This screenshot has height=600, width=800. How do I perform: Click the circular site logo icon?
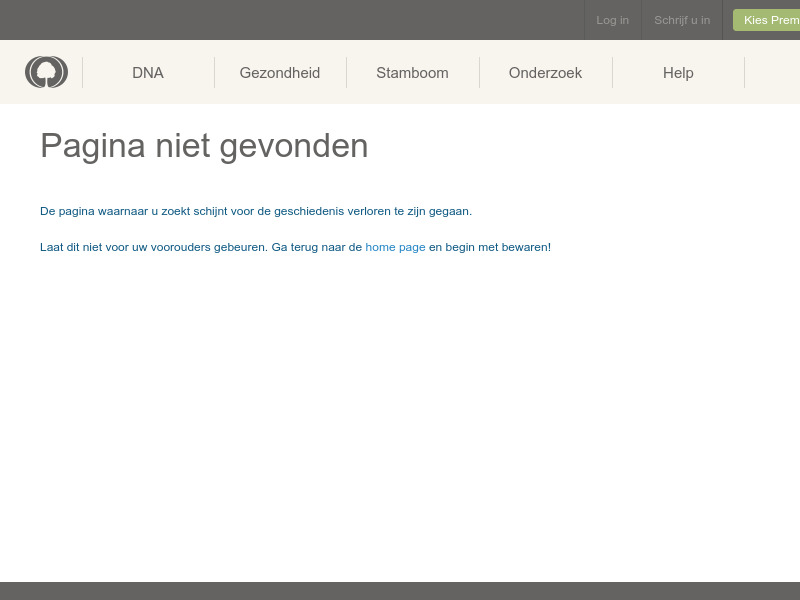point(46,71)
